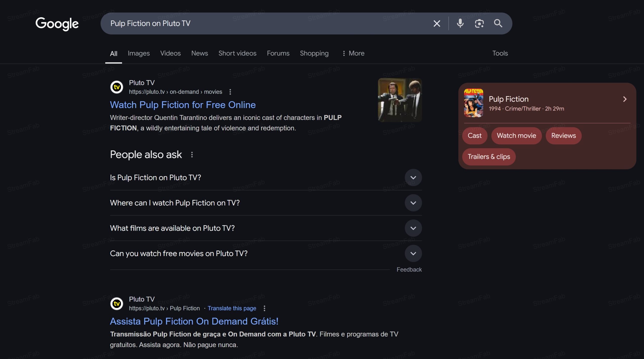Open the three-dot menu beside People also ask
644x359 pixels.
[192, 155]
